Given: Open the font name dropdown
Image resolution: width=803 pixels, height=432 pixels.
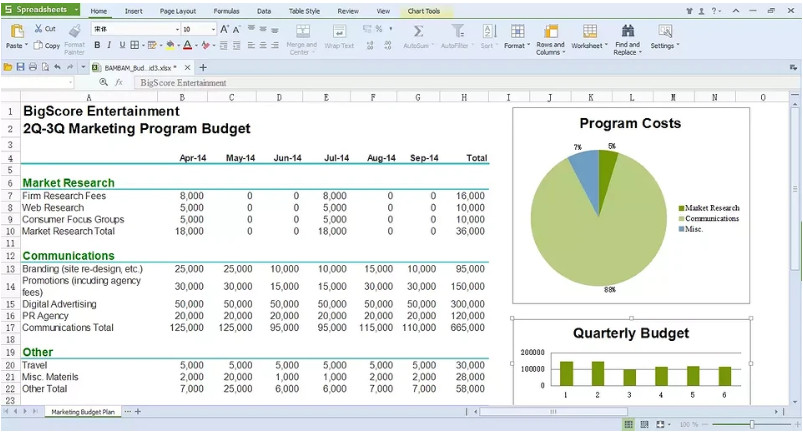Looking at the screenshot, I should point(175,30).
